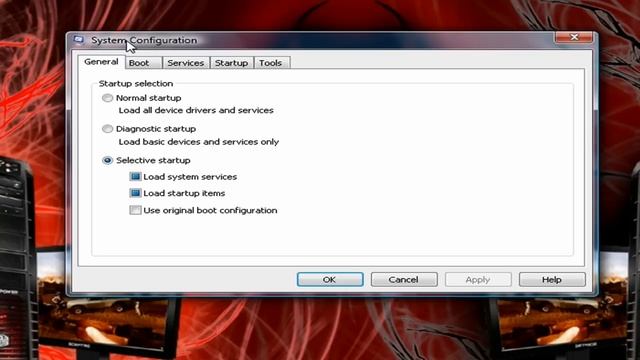
Task: Toggle Load startup items checkbox
Action: 135,193
